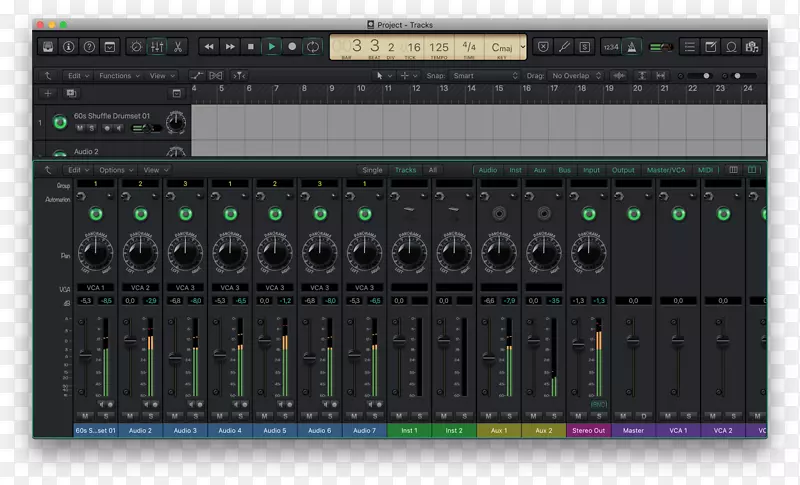Solo the Audio 5 channel strip
Image resolution: width=800 pixels, height=485 pixels.
coord(285,416)
